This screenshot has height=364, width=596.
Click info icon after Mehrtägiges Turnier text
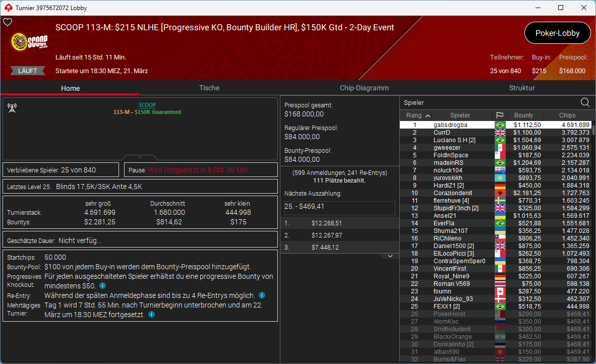pos(152,315)
